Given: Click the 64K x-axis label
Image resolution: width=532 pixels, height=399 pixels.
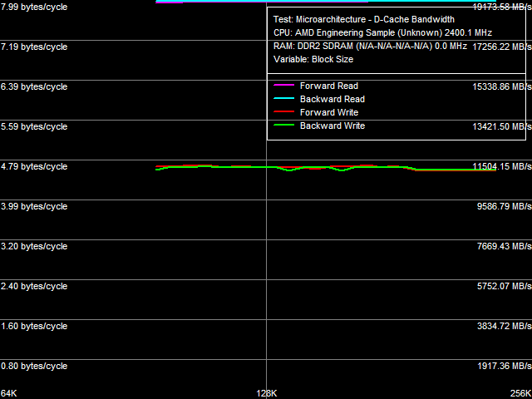Looking at the screenshot, I should coord(10,392).
